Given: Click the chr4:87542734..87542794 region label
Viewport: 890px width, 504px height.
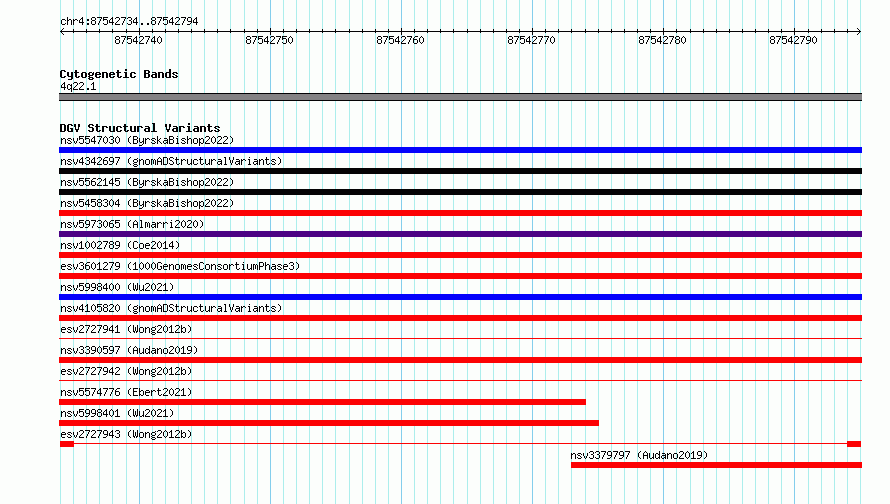Looking at the screenshot, I should (129, 21).
